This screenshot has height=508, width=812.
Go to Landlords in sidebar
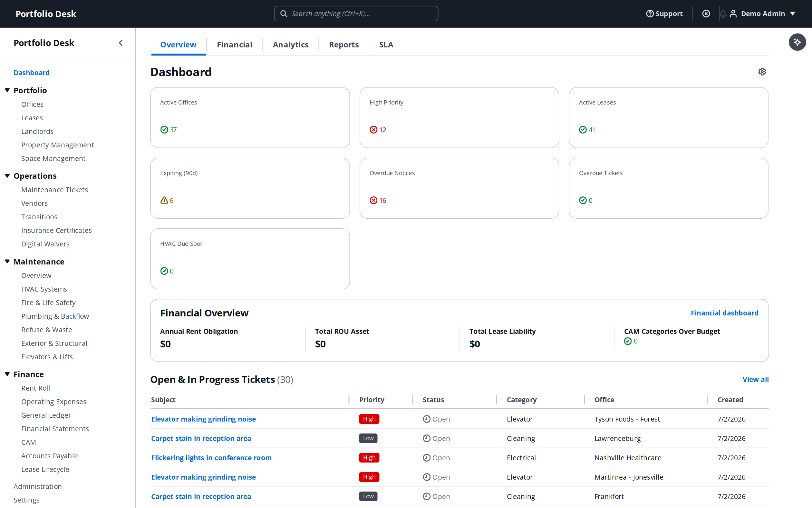[x=37, y=131]
